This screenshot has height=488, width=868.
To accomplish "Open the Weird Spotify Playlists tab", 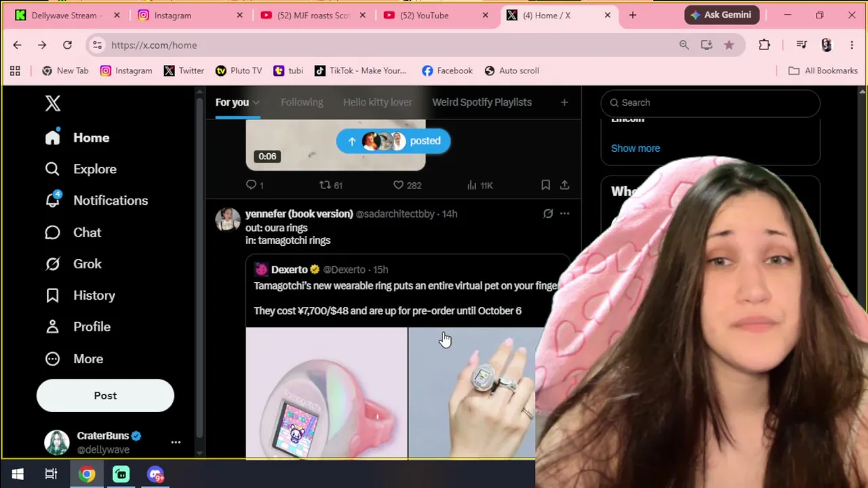I will tap(482, 102).
